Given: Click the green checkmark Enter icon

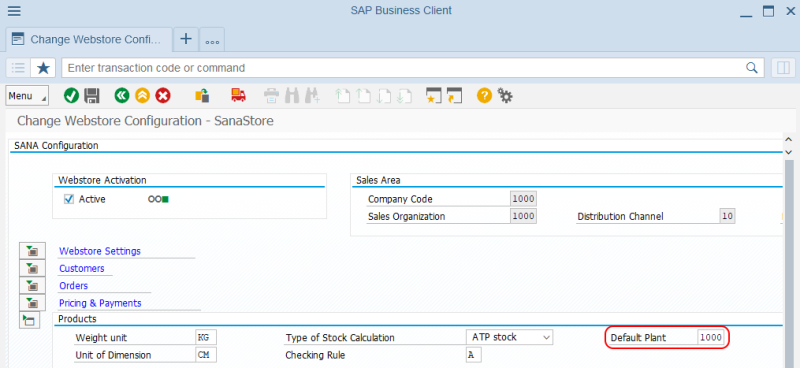Looking at the screenshot, I should [71, 95].
